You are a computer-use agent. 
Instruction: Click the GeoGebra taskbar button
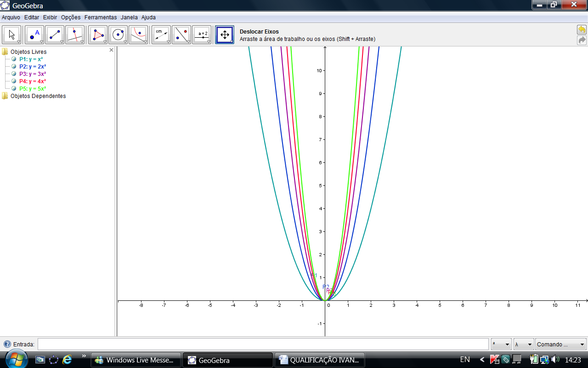[x=228, y=360]
